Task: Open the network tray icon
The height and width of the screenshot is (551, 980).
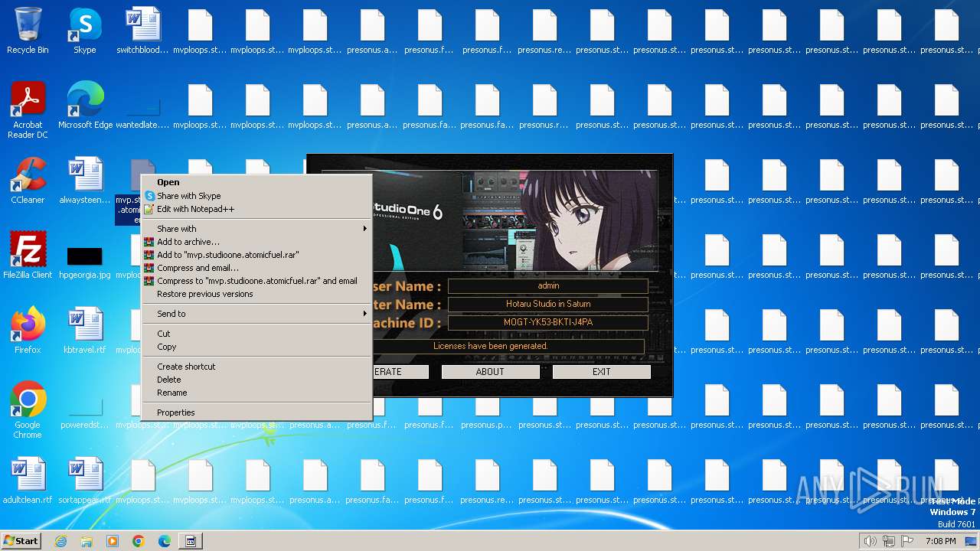Action: pos(889,541)
